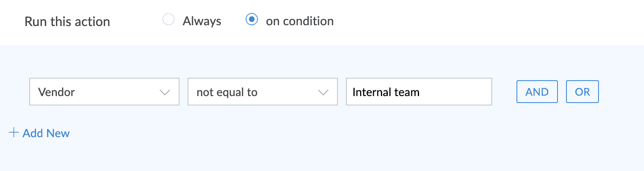Focus the "Internal team" value input field
The height and width of the screenshot is (171, 644).
[419, 92]
